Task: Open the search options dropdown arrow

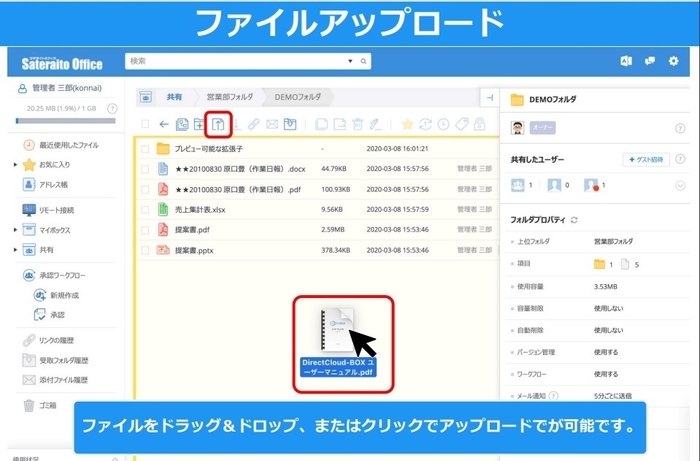Action: click(350, 61)
